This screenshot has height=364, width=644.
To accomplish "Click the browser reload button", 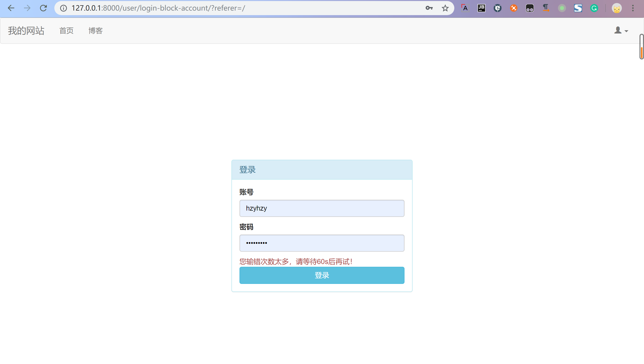I will click(43, 8).
